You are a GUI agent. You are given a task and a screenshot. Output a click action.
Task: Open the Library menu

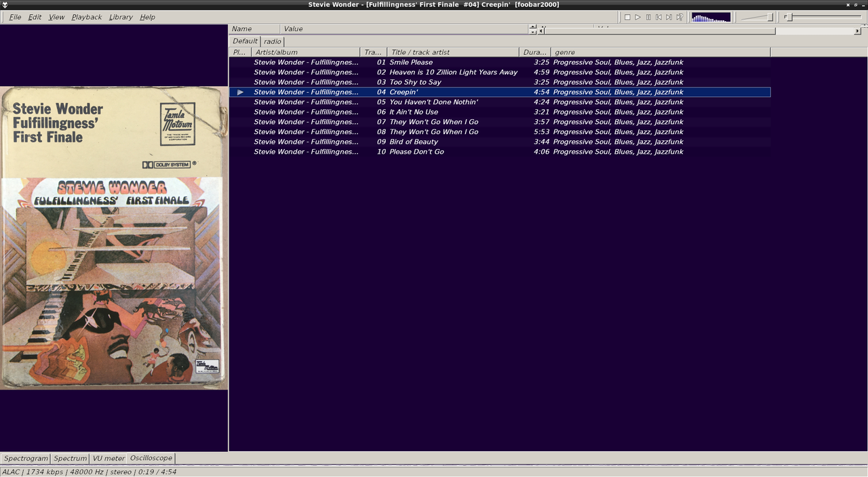pos(121,17)
